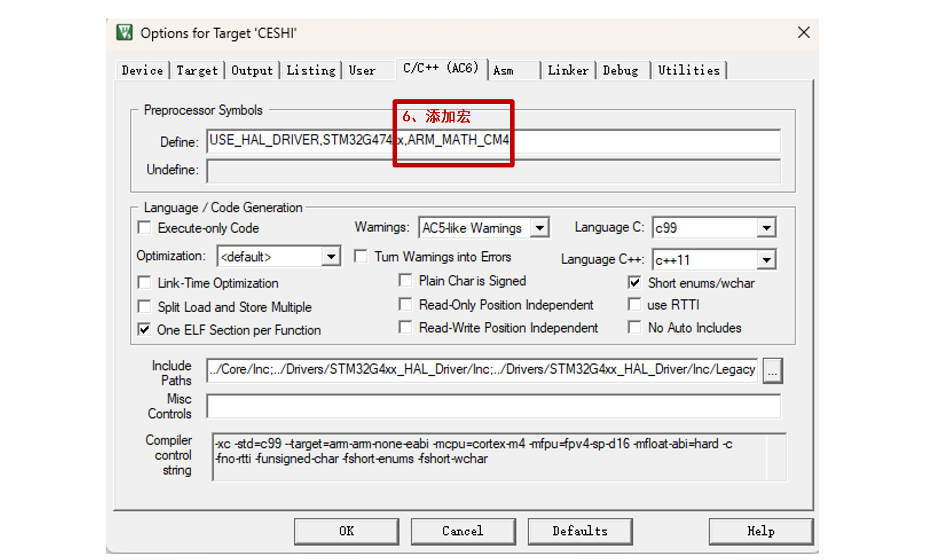Enable Plain Char is Signed

coord(406,280)
